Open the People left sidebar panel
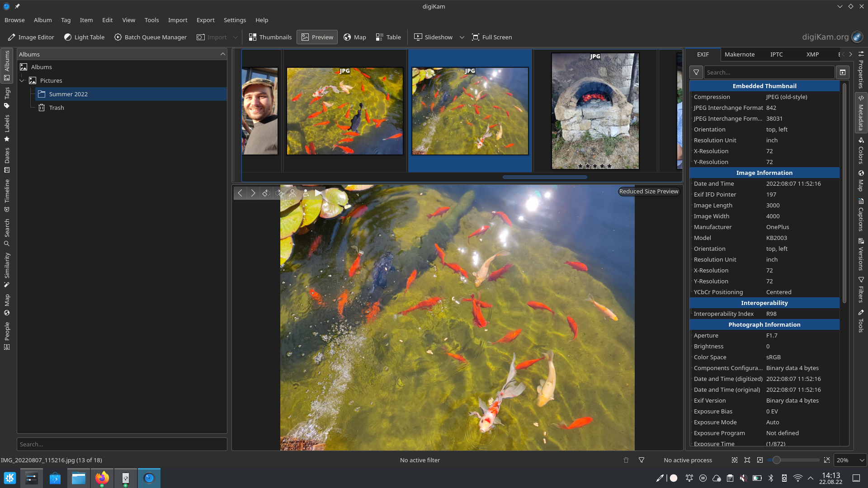Image resolution: width=868 pixels, height=488 pixels. coord(7,336)
